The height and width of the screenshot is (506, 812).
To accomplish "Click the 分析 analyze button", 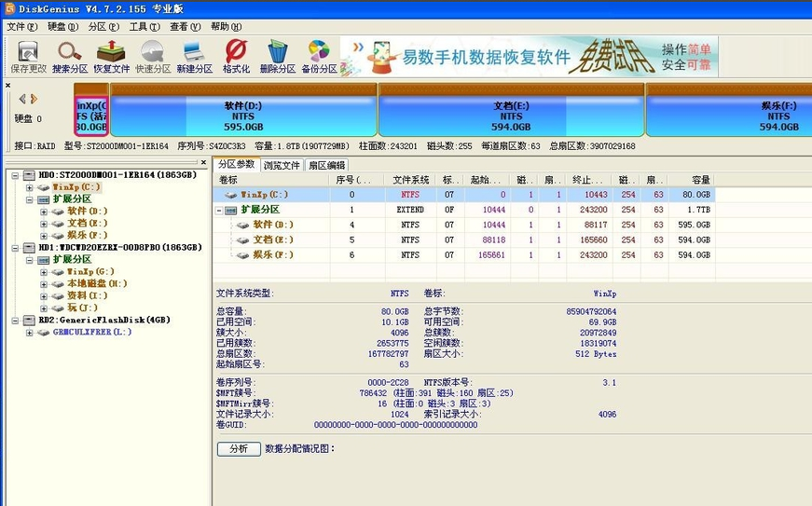I will tap(239, 448).
